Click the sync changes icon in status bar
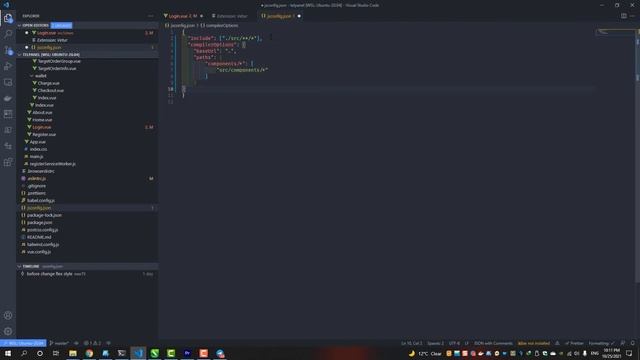 tap(76, 343)
